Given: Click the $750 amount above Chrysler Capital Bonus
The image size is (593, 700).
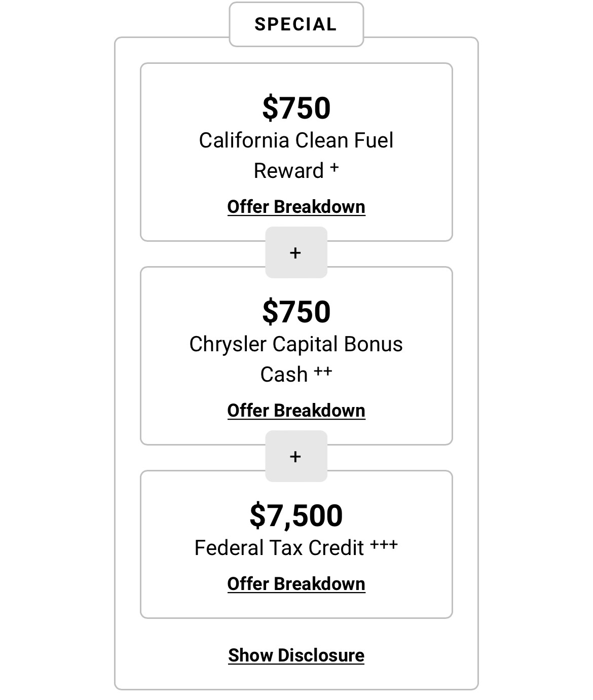Looking at the screenshot, I should point(296,311).
